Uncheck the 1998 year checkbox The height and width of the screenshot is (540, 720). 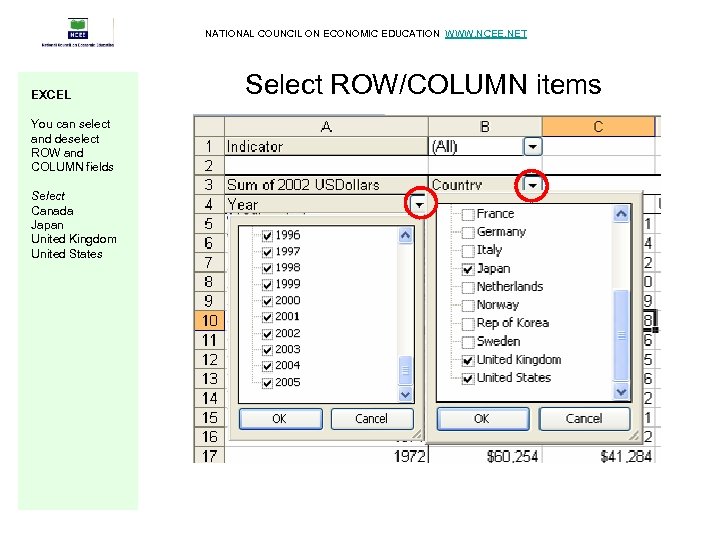point(267,268)
